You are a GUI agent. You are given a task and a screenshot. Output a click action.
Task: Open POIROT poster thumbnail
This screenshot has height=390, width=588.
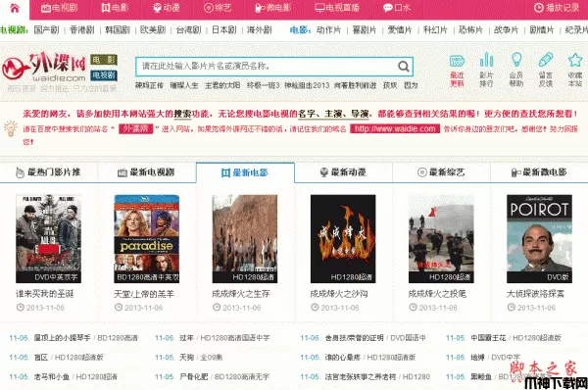pyautogui.click(x=539, y=238)
